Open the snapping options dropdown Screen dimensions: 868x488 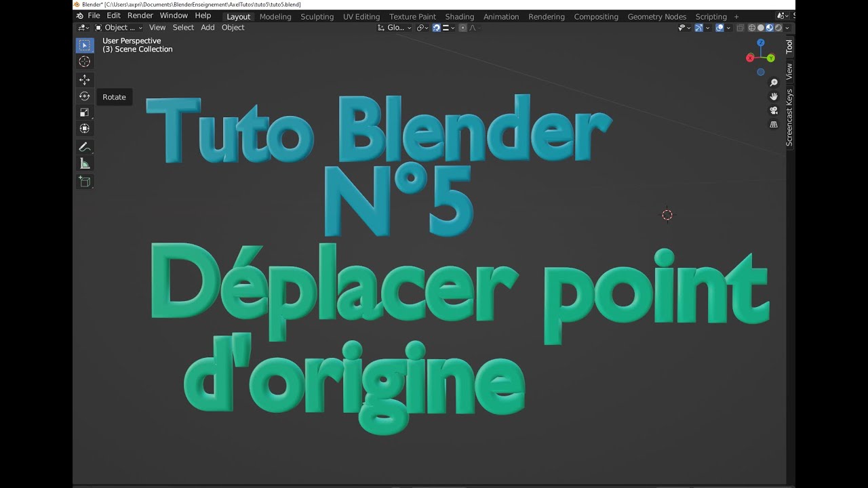(449, 28)
